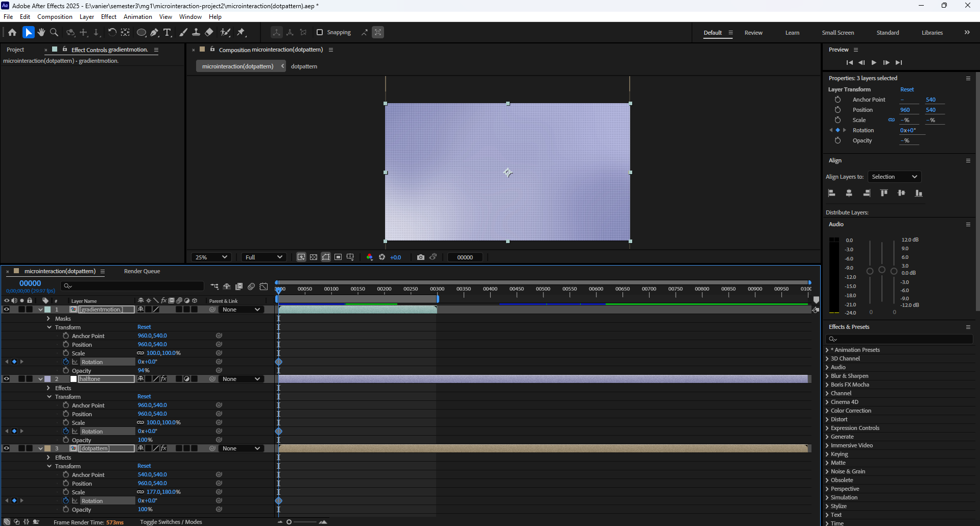
Task: Select the Type tool
Action: tap(167, 32)
